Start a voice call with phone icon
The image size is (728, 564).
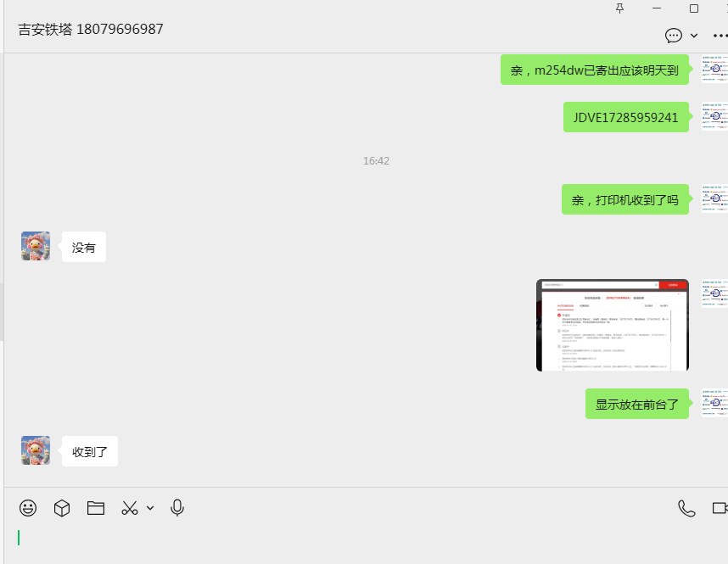pyautogui.click(x=686, y=508)
